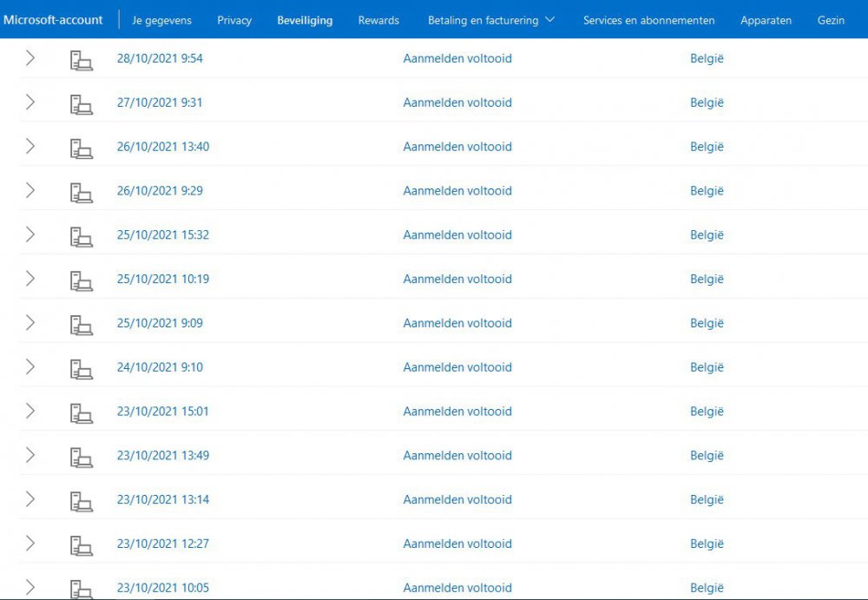The image size is (868, 600).
Task: Open the Rewards page
Action: [x=378, y=20]
